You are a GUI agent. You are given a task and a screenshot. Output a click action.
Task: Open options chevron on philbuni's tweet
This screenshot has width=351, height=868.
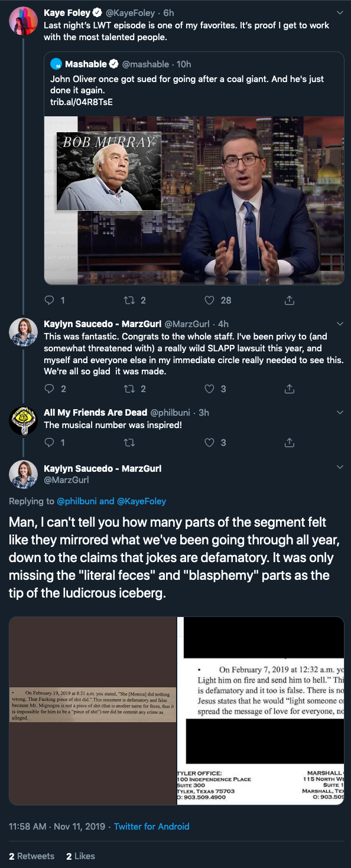pyautogui.click(x=340, y=412)
